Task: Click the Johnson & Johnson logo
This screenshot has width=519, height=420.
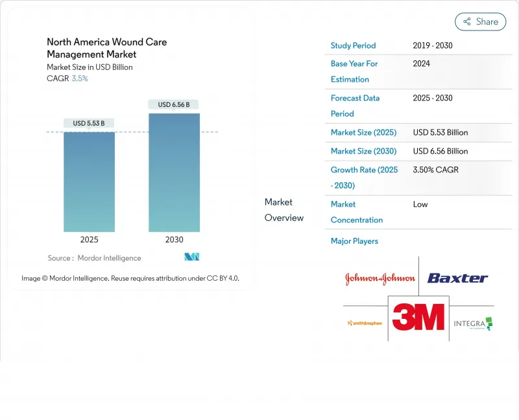Action: [380, 279]
